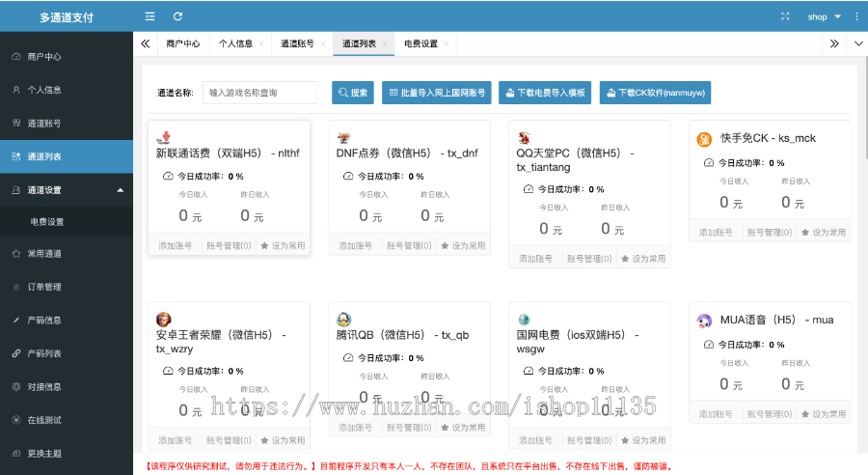Focus the 通道名称 search input

tap(259, 93)
